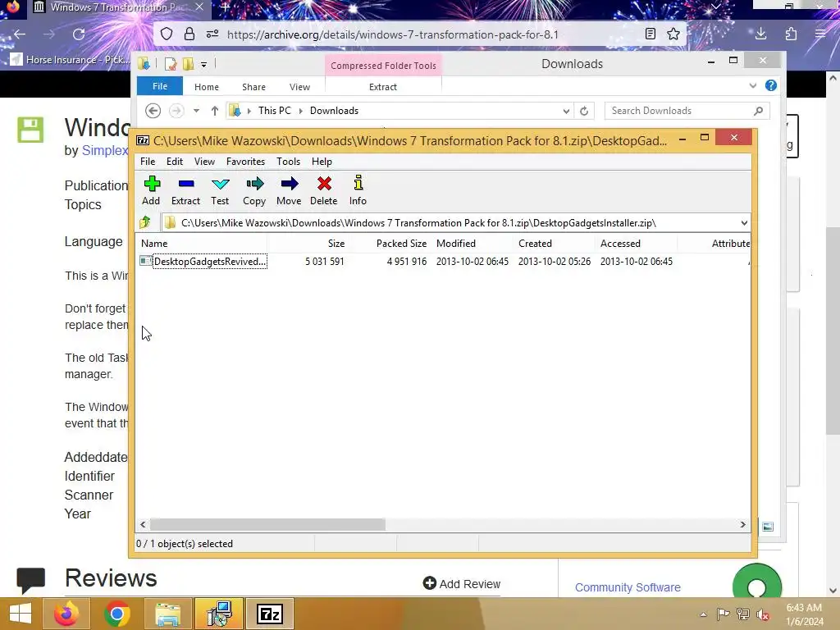Viewport: 840px width, 630px height.
Task: Choose the Move tool in 7-Zip
Action: 289,190
